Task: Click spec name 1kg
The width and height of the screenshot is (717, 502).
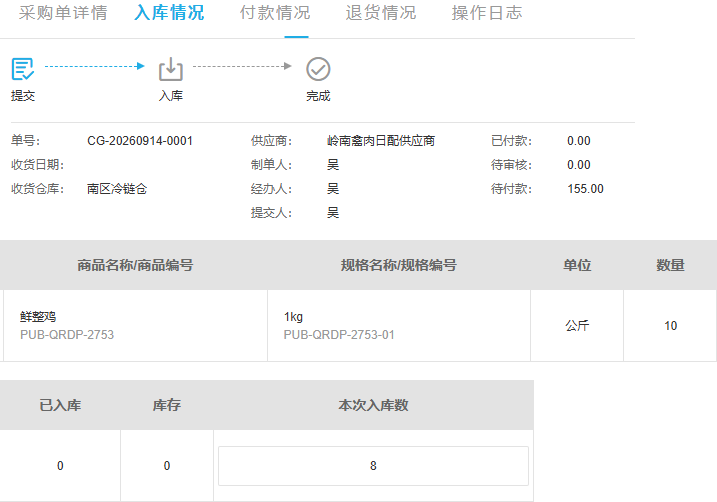Action: [x=293, y=317]
